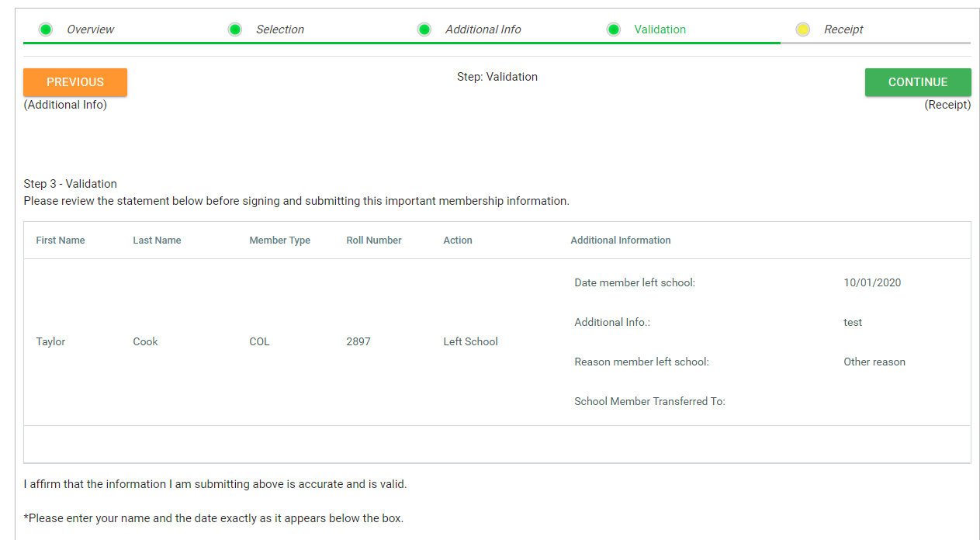
Task: Click the Last Name column header
Action: click(x=157, y=241)
